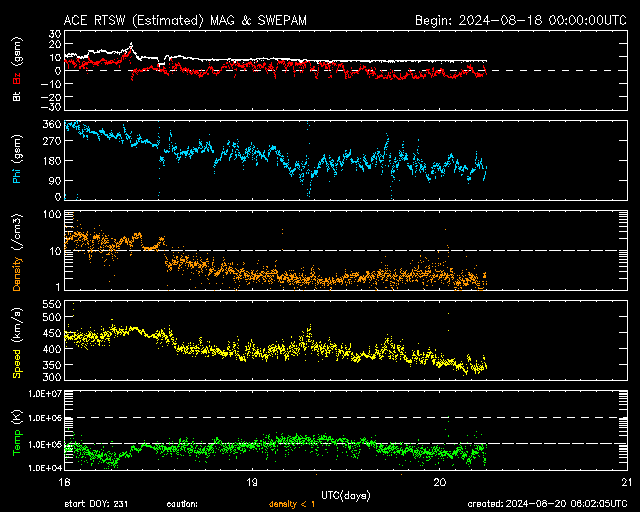Viewport: 640px width, 512px height.
Task: Click the '100' tick on the Density axis
Action: (52, 214)
